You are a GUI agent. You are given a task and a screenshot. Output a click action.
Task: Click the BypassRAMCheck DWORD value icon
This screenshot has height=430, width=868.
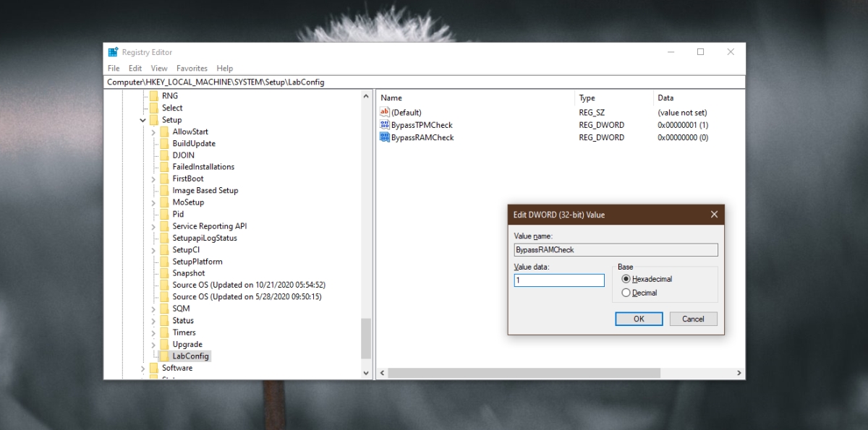385,137
